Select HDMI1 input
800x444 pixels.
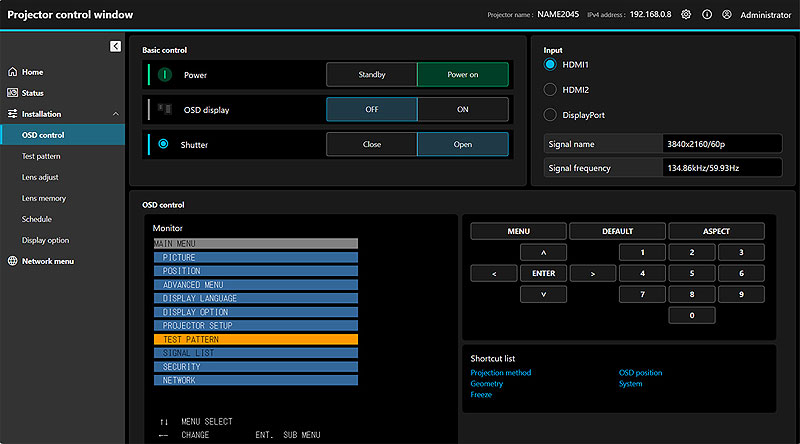point(550,64)
